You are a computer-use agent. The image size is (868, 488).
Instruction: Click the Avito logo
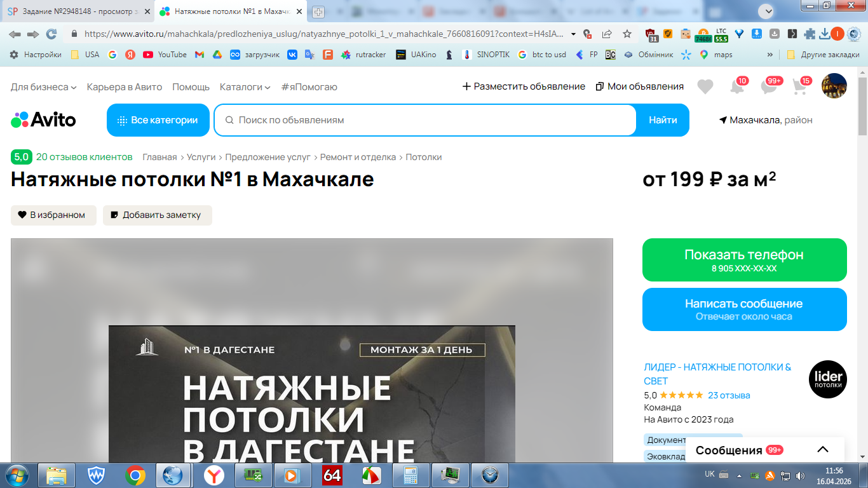coord(43,120)
